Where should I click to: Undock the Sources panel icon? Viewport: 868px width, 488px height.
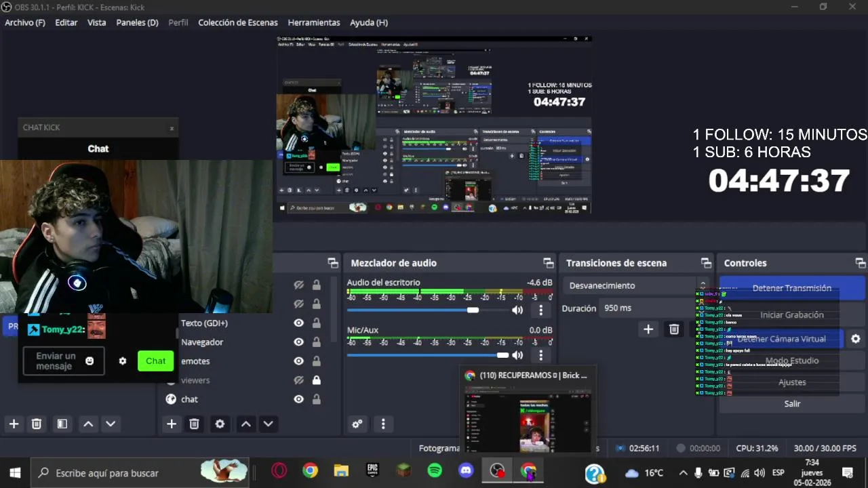pyautogui.click(x=333, y=263)
